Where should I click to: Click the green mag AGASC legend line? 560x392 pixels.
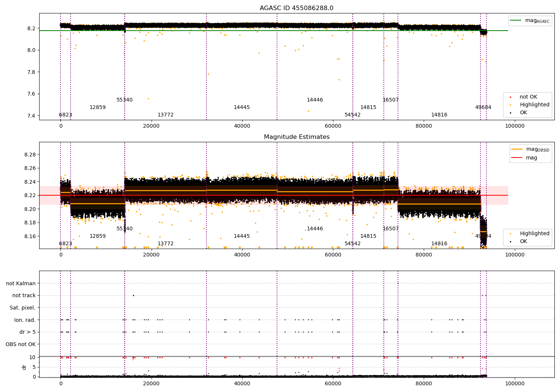pos(516,21)
